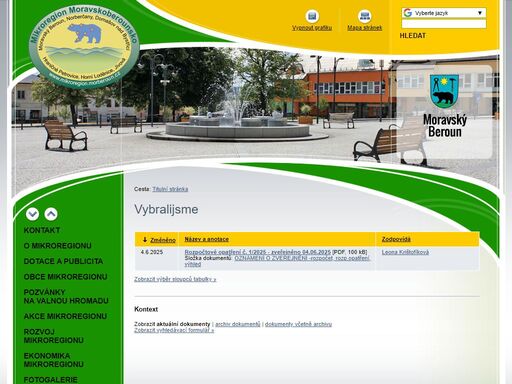Click the down chevron circle above menu
The width and height of the screenshot is (512, 384).
click(x=32, y=214)
